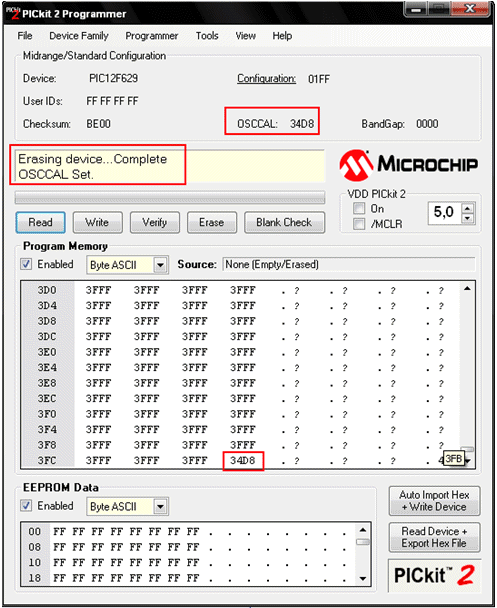This screenshot has height=608, width=497.
Task: Click the VDD voltage value field 5,0
Action: 445,213
